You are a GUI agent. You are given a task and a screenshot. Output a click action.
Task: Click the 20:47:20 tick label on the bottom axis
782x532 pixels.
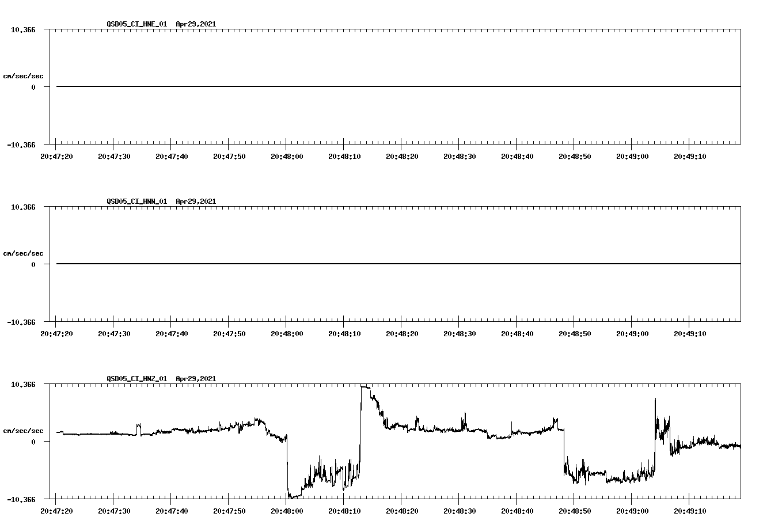58,511
